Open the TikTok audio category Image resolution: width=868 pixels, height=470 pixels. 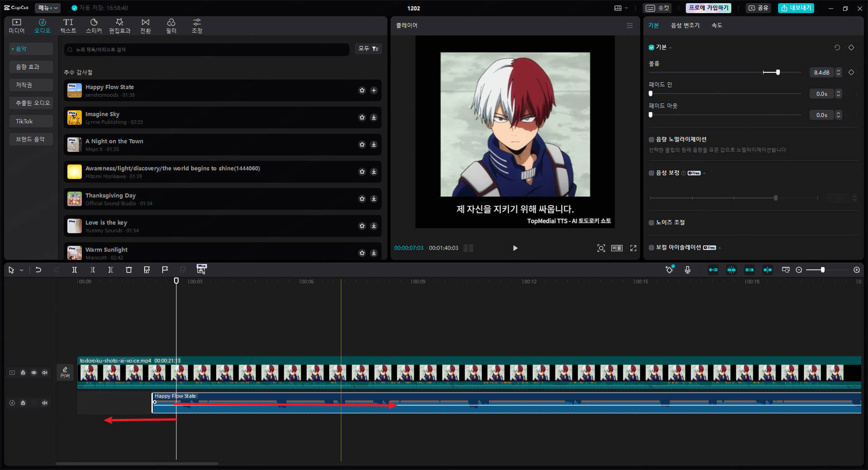[x=31, y=121]
